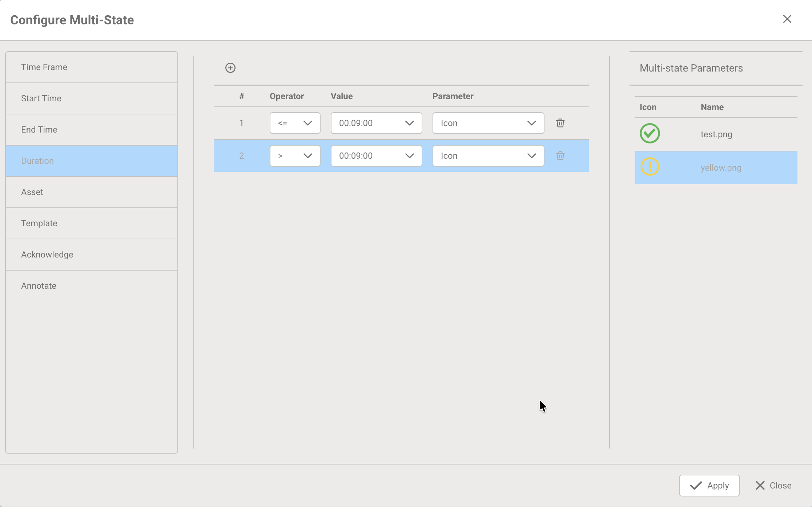Screen dimensions: 812x507
Task: Click the checkmark on the Apply button
Action: 695,485
